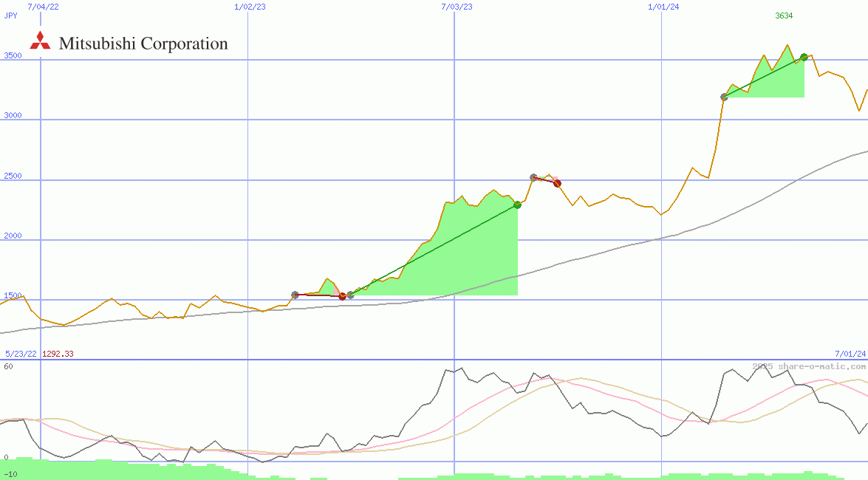The image size is (868, 480).
Task: Click the first gray entry marker at 1500
Action: click(295, 295)
